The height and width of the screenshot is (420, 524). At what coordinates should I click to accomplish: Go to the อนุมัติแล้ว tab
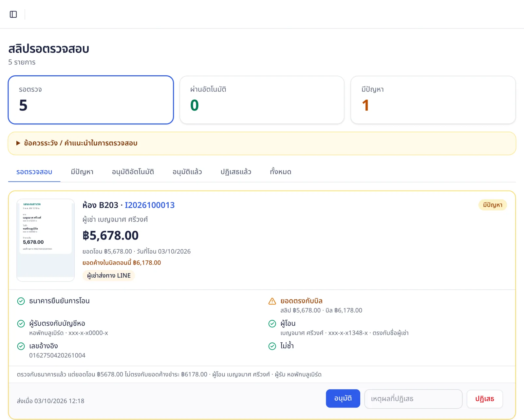[187, 172]
